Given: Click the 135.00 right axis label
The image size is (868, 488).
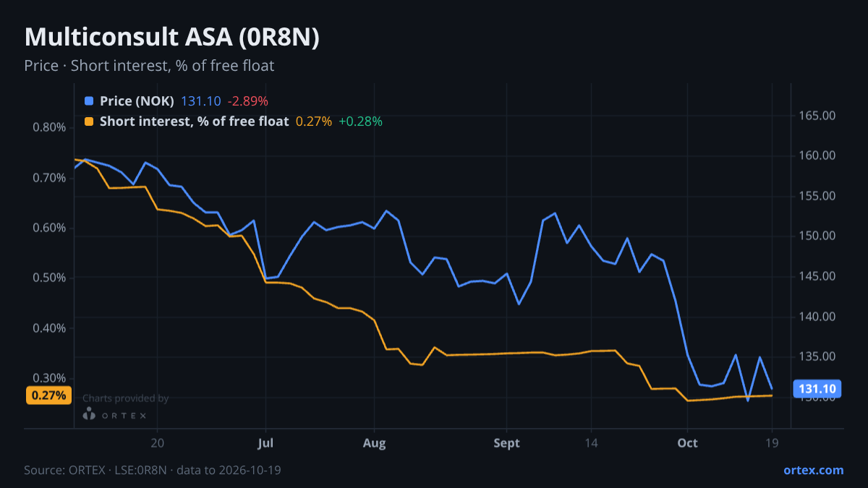Looking at the screenshot, I should [x=817, y=356].
